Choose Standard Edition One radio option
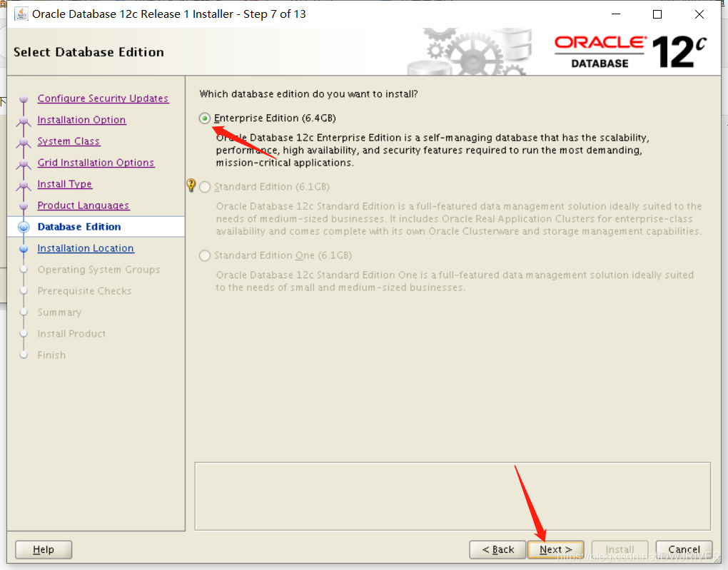 (x=205, y=256)
